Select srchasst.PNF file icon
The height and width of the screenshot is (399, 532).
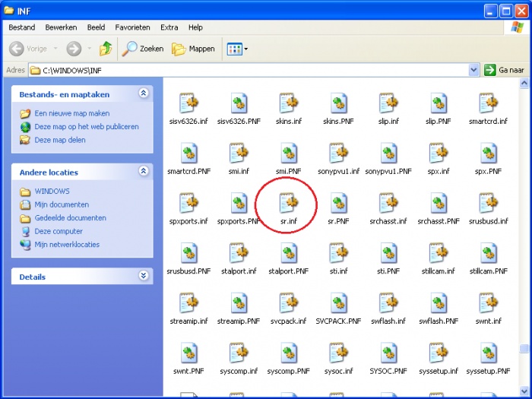438,203
